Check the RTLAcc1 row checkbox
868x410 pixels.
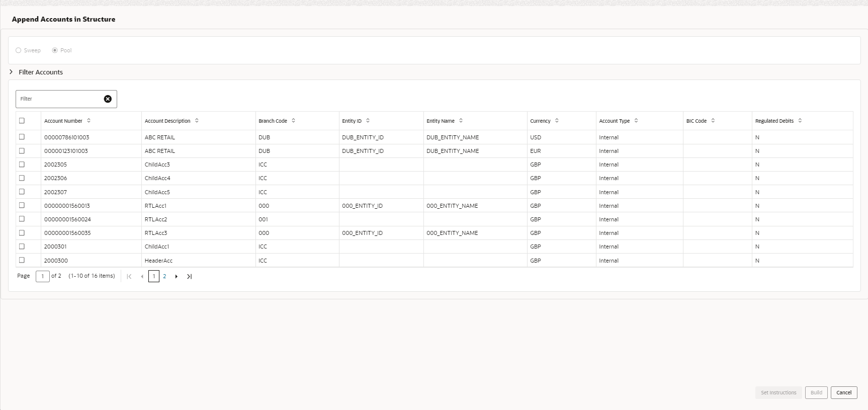pyautogui.click(x=22, y=205)
